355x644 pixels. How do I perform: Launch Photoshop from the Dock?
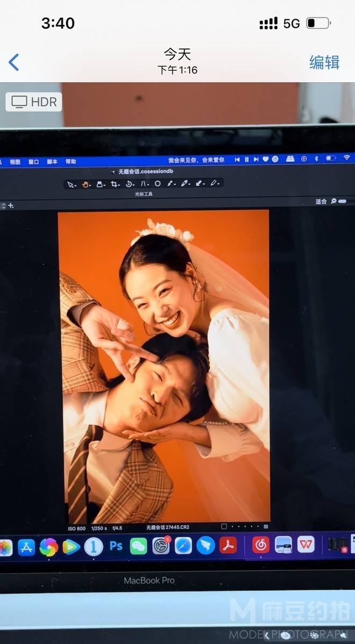pyautogui.click(x=116, y=546)
